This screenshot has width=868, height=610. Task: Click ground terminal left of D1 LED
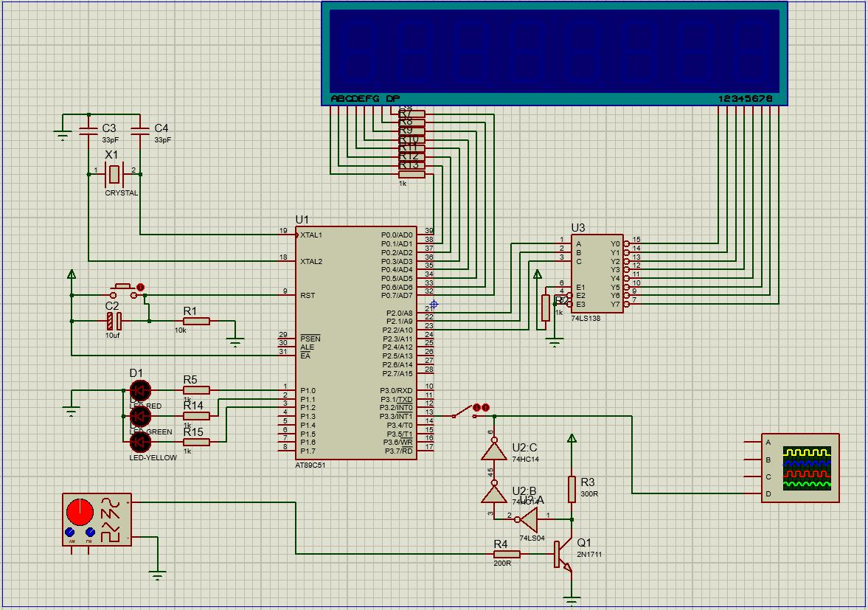coord(71,412)
